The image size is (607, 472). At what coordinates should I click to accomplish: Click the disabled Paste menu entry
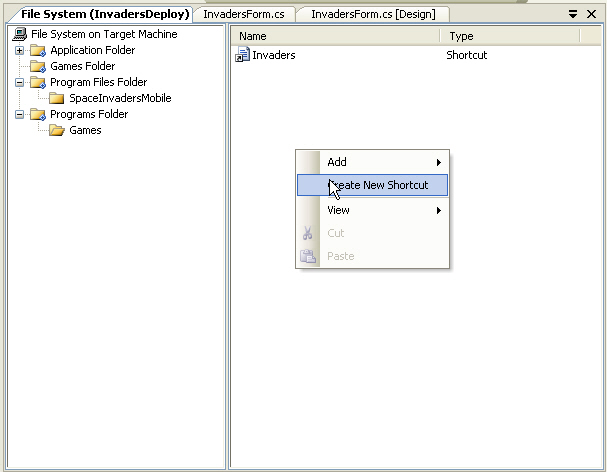pos(372,256)
